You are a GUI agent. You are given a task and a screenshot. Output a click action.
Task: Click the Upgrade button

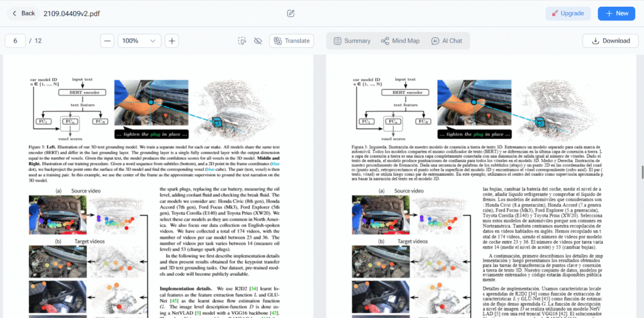click(568, 13)
